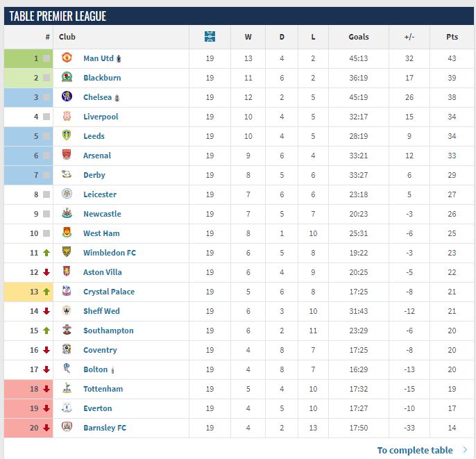Open the Sheff Wed team link
Image resolution: width=476 pixels, height=459 pixels.
point(101,311)
